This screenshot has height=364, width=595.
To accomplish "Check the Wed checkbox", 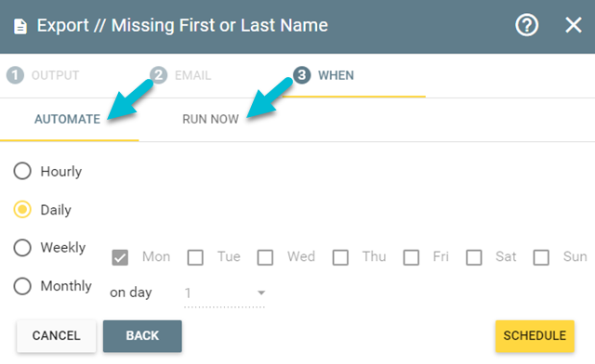I will (265, 257).
